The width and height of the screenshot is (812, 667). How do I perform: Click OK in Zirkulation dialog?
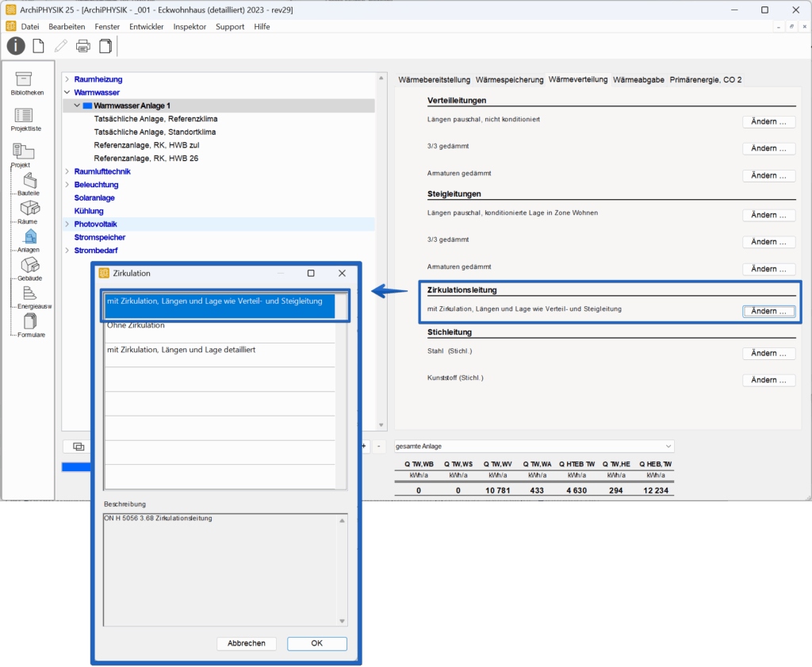pyautogui.click(x=317, y=643)
